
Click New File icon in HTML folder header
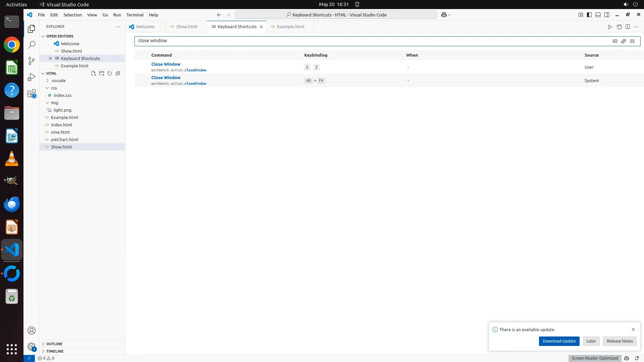click(94, 73)
